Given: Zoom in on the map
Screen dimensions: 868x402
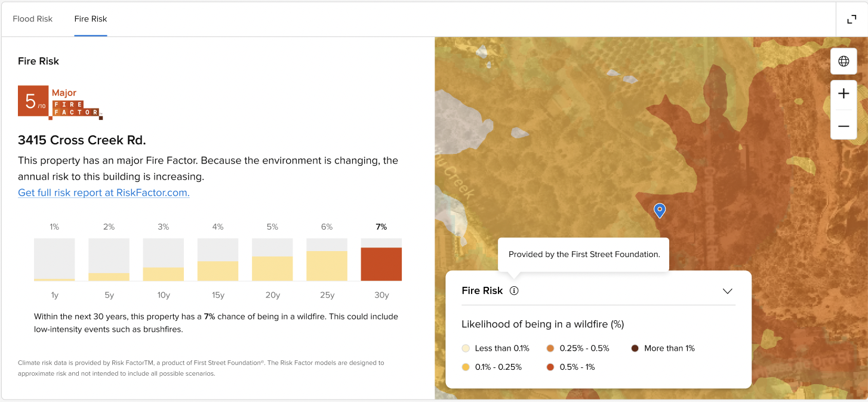Looking at the screenshot, I should (x=844, y=94).
